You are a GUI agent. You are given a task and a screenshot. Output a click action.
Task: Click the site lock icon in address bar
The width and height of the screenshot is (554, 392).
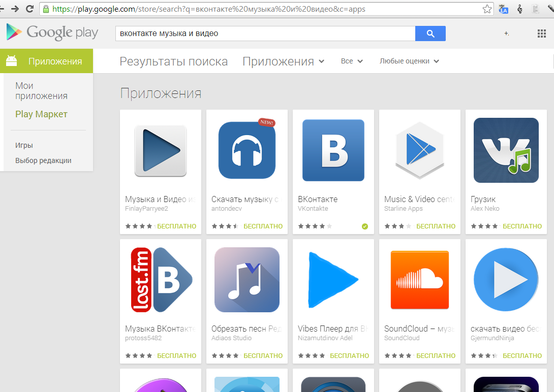tap(46, 9)
